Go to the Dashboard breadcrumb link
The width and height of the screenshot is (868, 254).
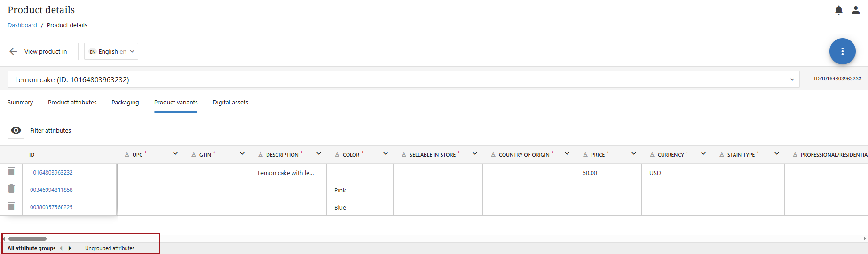coord(22,25)
